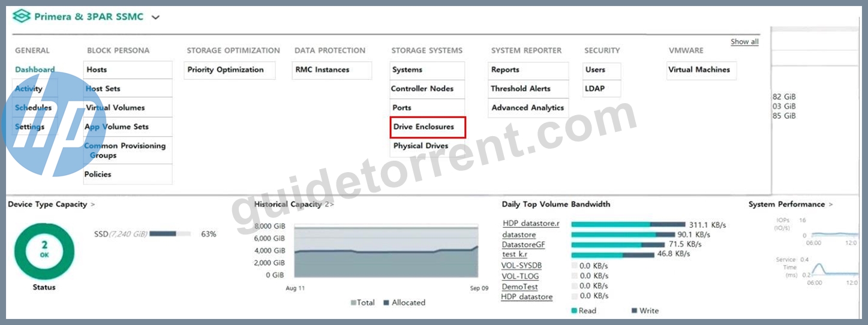Screen dimensions: 868x325
Task: Open Settings in General menu
Action: (x=29, y=127)
